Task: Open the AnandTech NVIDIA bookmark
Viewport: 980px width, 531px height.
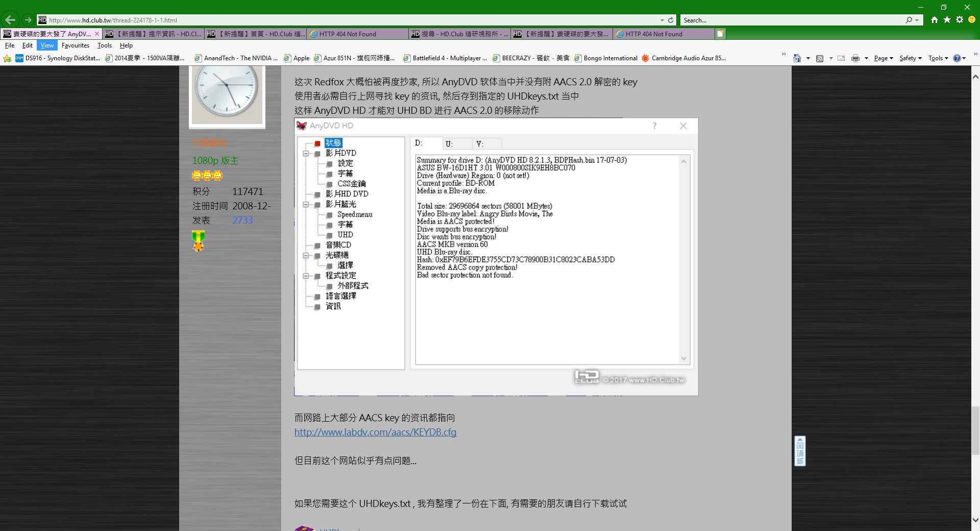Action: (236, 58)
